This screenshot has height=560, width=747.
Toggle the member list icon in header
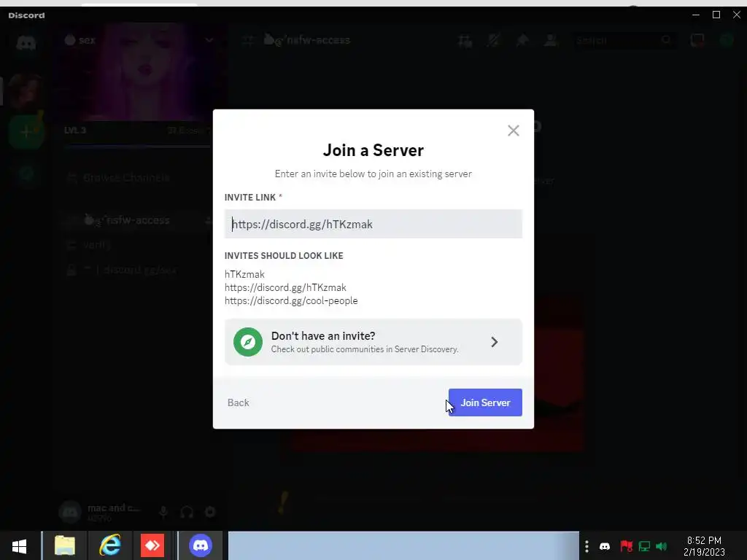coord(551,41)
